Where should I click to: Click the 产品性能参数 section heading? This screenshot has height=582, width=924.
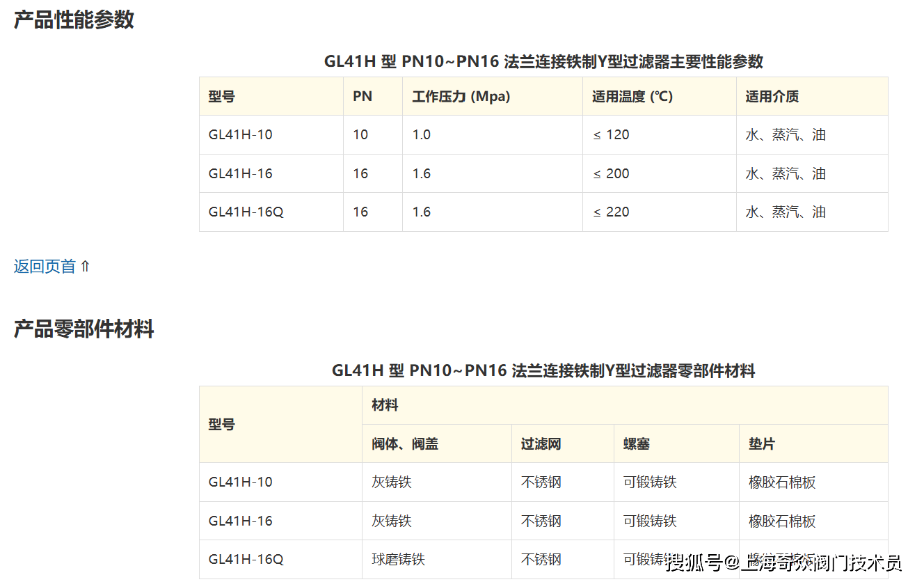pos(74,19)
